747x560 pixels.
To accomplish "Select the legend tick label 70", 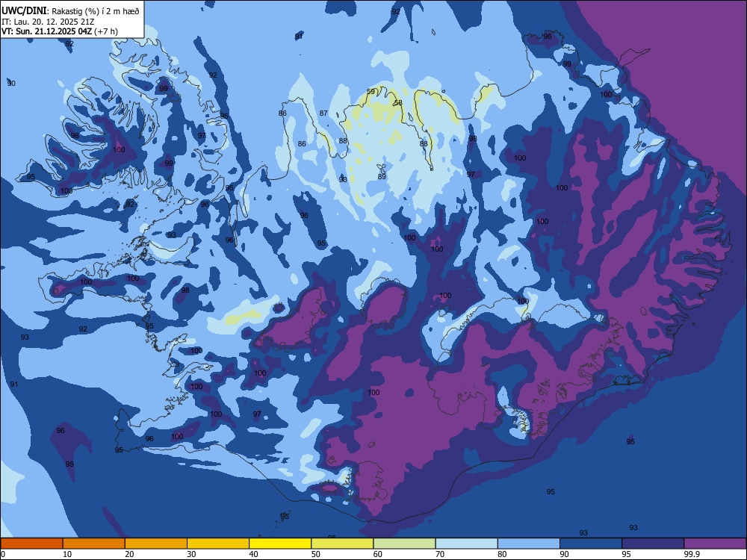I will click(440, 554).
